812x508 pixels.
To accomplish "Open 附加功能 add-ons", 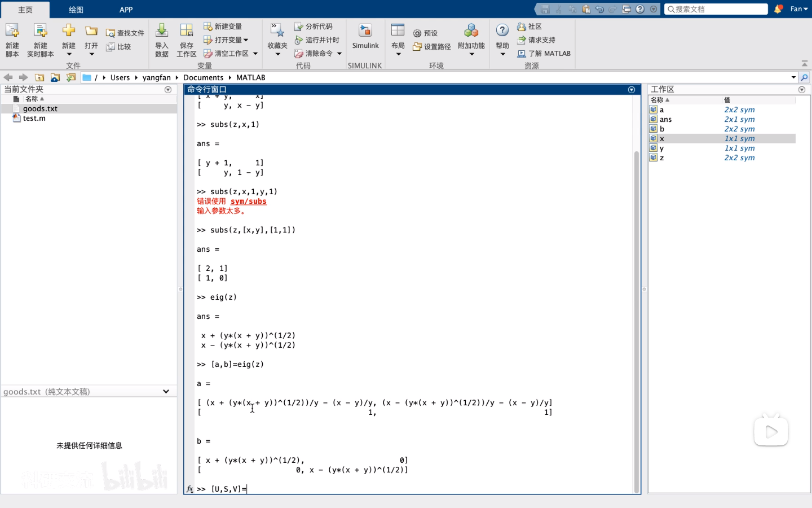I will tap(471, 40).
